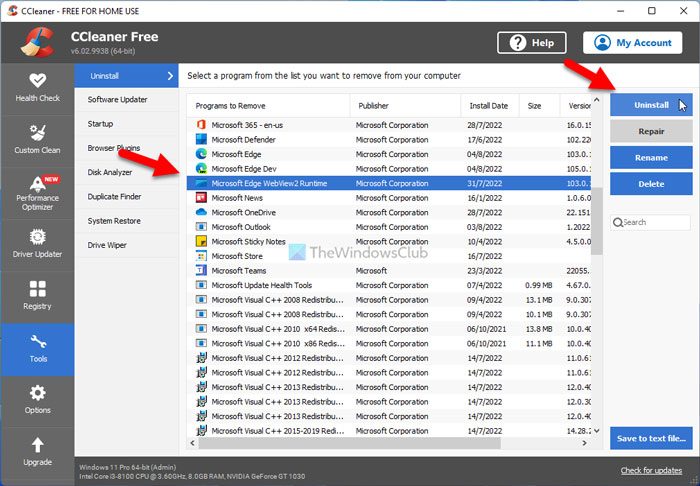Viewport: 700px width, 486px height.
Task: Click the Microsoft Sticky Notes icon
Action: (x=201, y=241)
